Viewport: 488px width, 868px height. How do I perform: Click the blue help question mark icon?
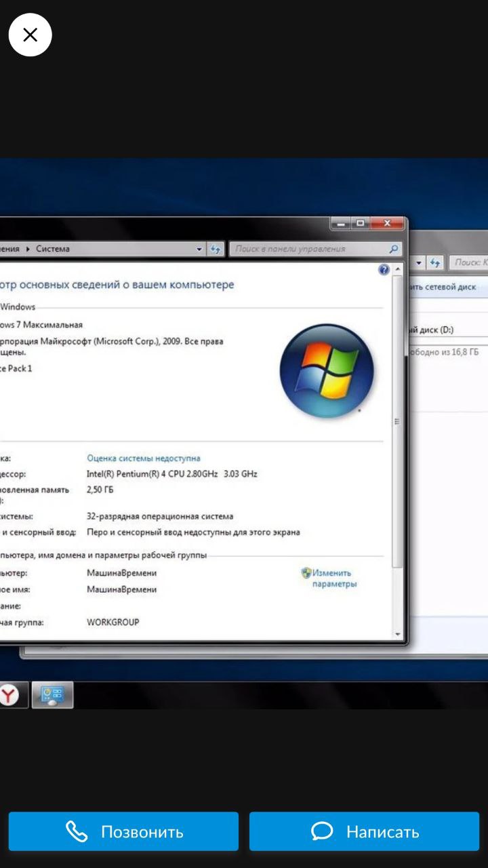tap(384, 270)
